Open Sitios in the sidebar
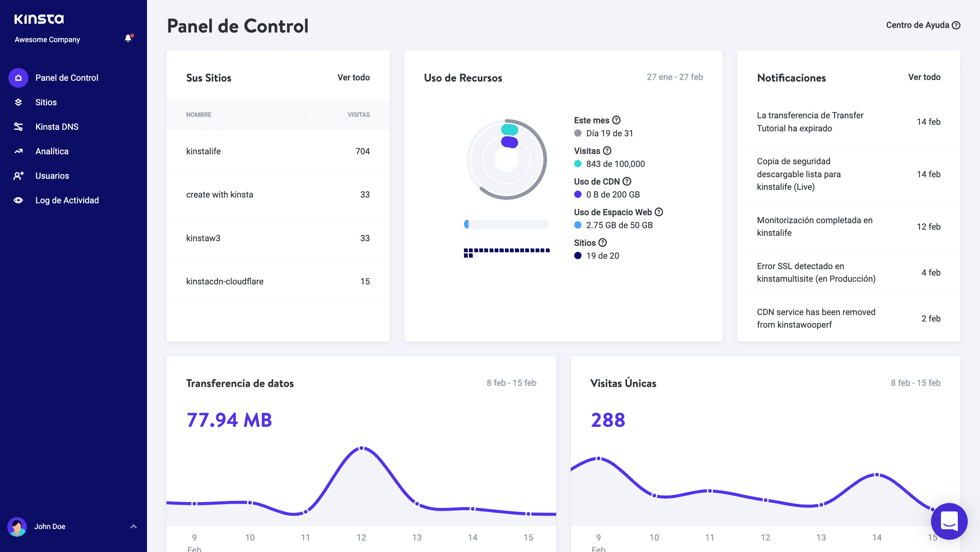Image resolution: width=980 pixels, height=552 pixels. [x=46, y=102]
